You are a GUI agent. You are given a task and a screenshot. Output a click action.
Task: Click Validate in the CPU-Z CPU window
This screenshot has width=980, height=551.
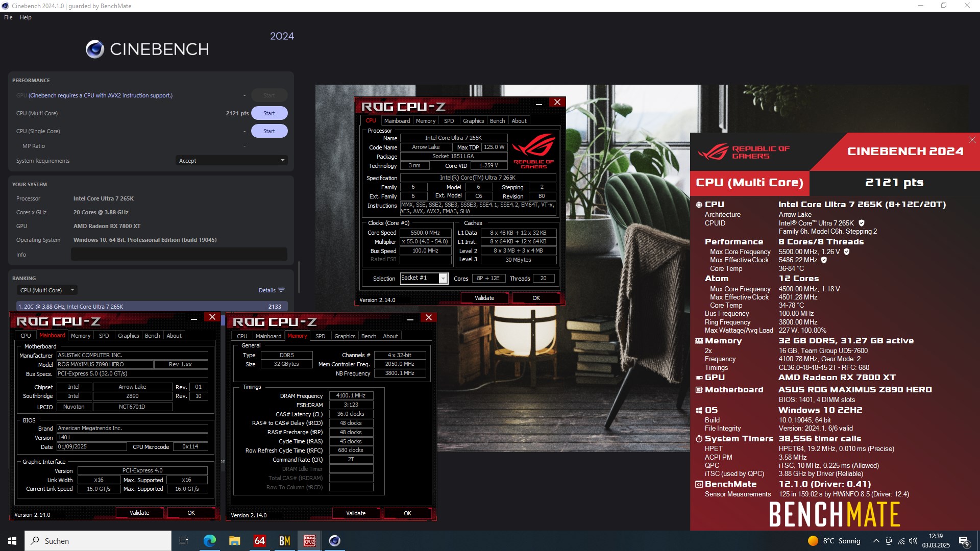pos(484,298)
